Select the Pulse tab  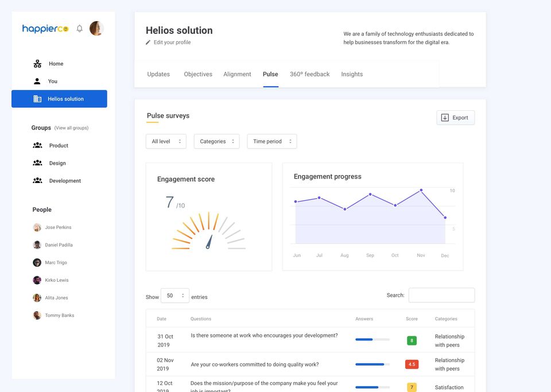(x=270, y=74)
